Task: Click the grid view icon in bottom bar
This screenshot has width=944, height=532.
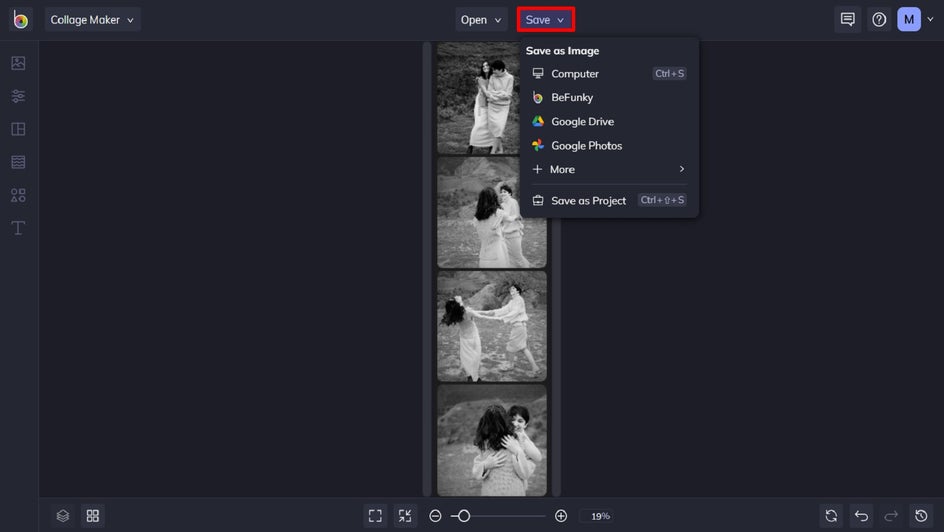Action: tap(93, 516)
